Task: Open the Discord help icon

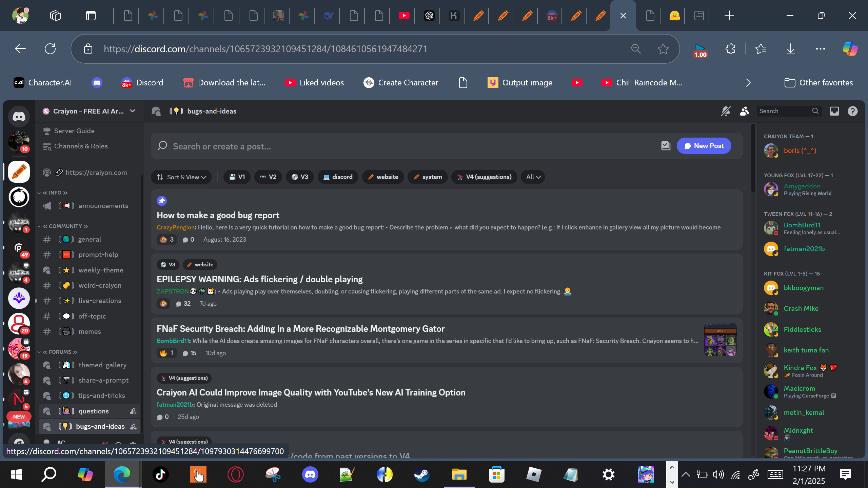Action: pyautogui.click(x=852, y=111)
